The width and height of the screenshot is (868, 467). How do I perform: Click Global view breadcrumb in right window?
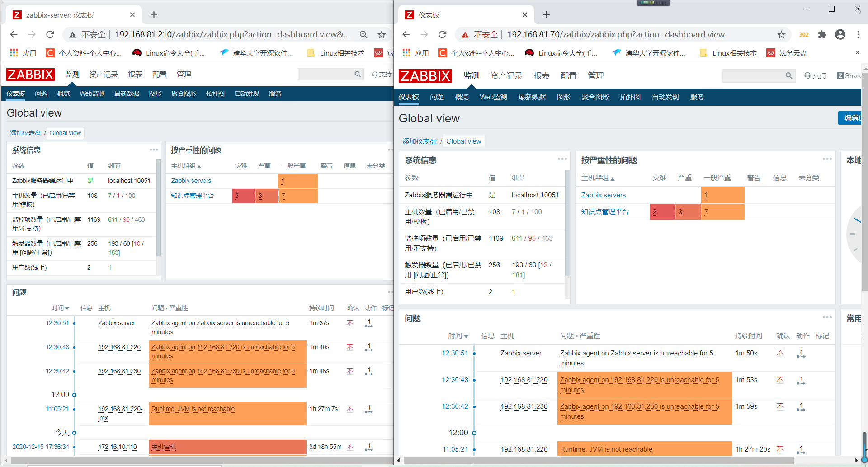tap(463, 141)
